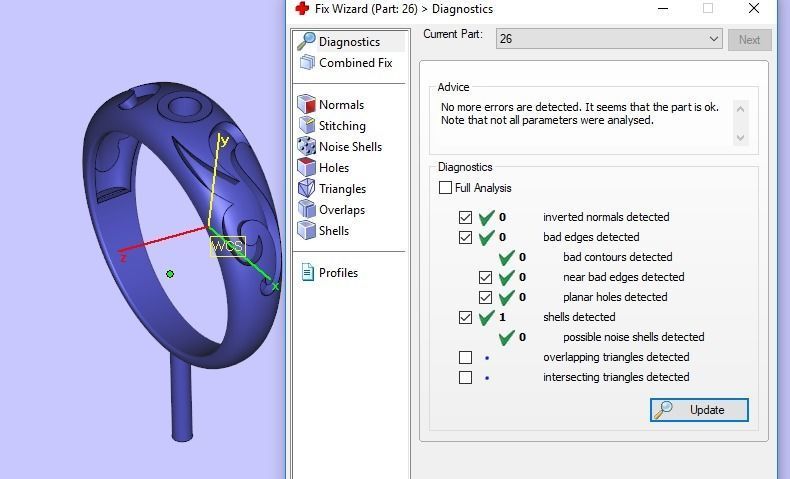
Task: Click the Combined Fix icon
Action: [307, 62]
